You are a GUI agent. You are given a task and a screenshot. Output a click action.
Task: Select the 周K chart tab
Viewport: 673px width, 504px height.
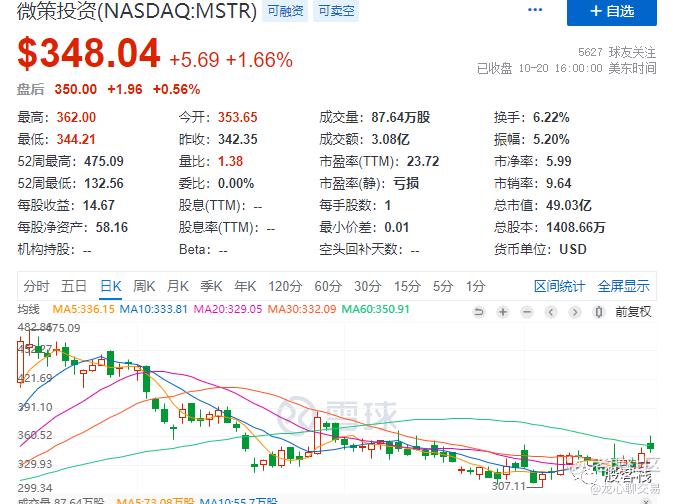coord(144,286)
